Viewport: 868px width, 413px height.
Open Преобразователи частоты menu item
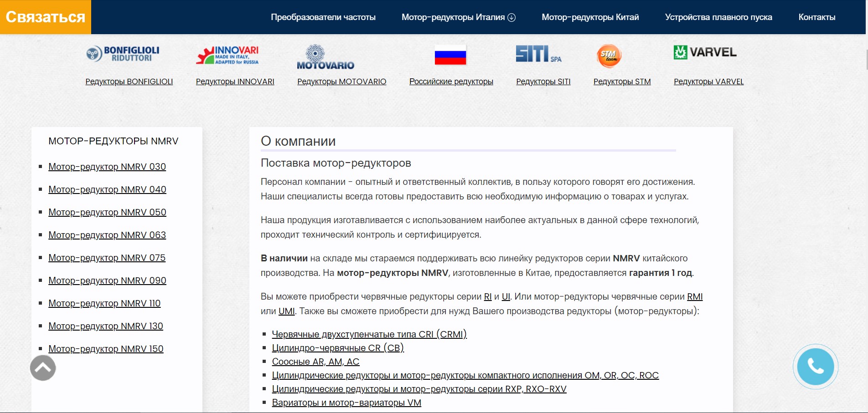coord(323,17)
